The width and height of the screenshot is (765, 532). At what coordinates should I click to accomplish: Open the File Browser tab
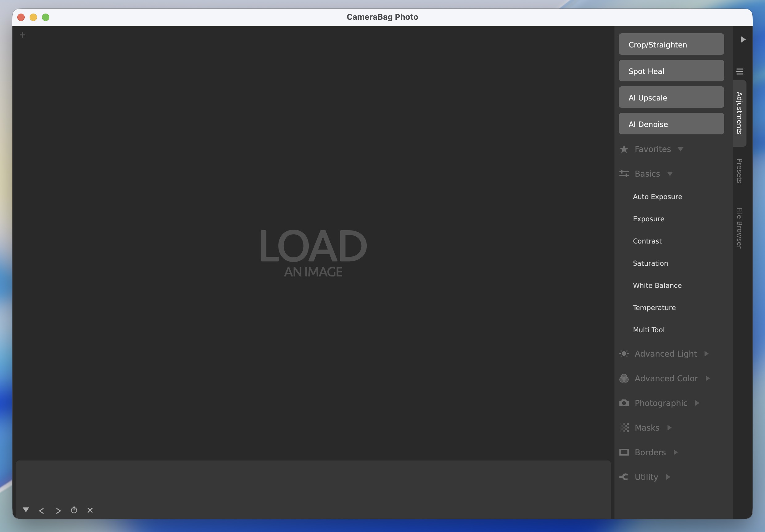click(739, 228)
